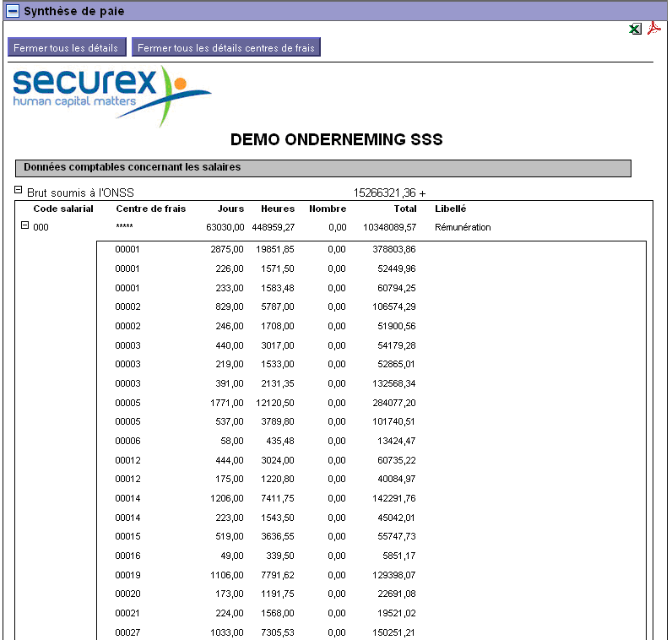Select the total 54179,28
The height and width of the screenshot is (640, 672).
[x=397, y=345]
